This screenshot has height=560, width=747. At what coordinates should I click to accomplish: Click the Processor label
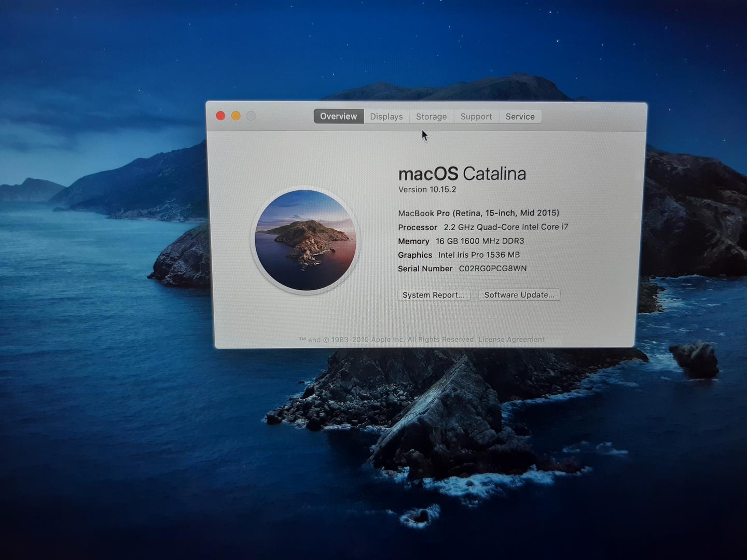[418, 228]
